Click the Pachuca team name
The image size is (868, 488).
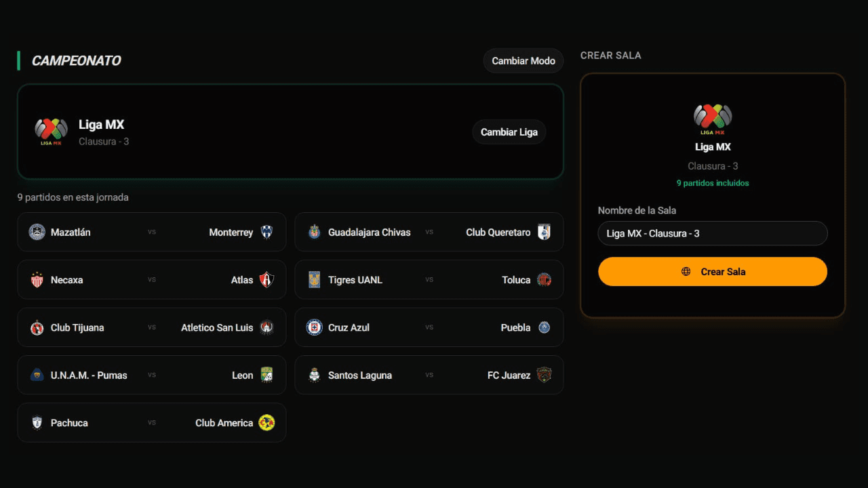[x=69, y=423]
